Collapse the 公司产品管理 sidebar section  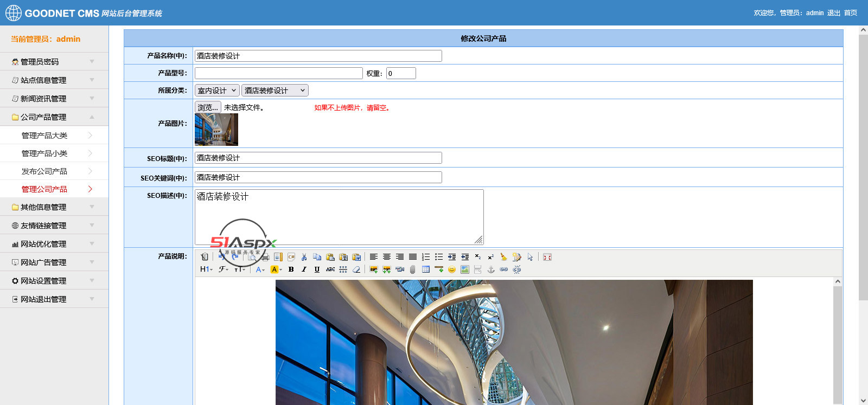[x=54, y=117]
